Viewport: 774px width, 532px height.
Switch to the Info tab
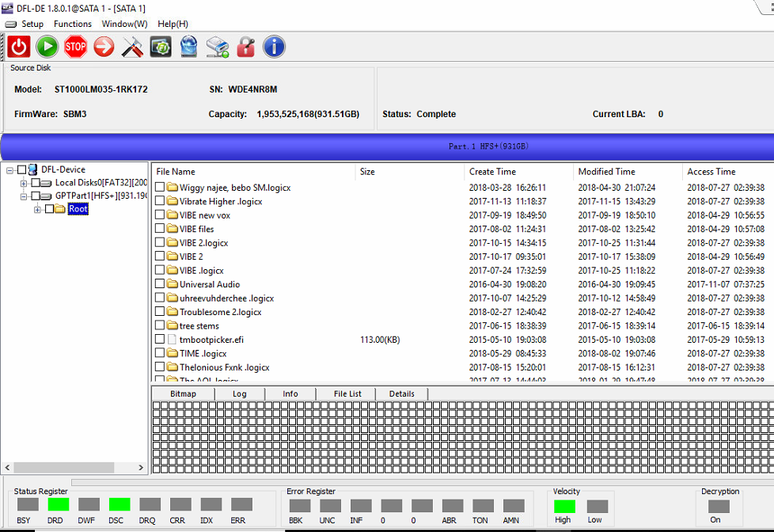click(x=290, y=393)
